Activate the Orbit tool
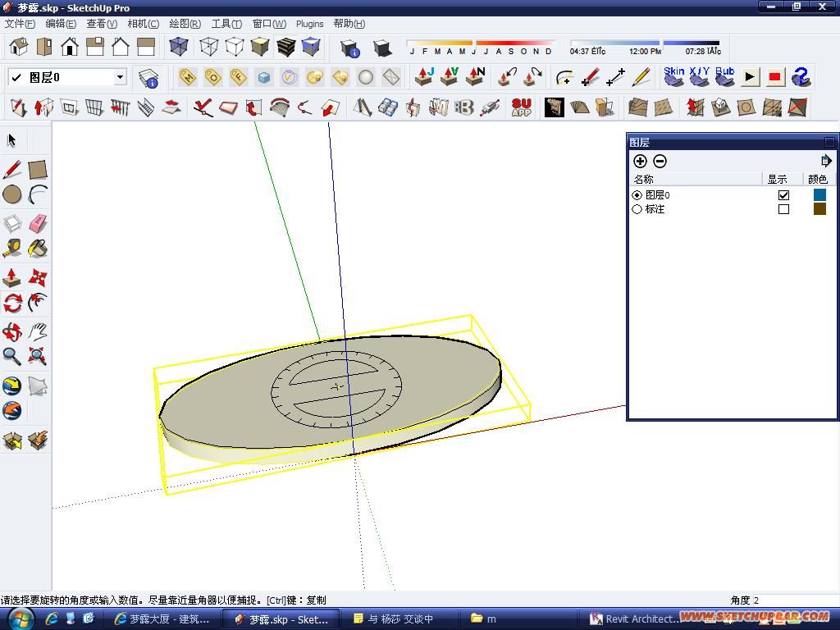Screen dimensions: 840x630 (11, 331)
